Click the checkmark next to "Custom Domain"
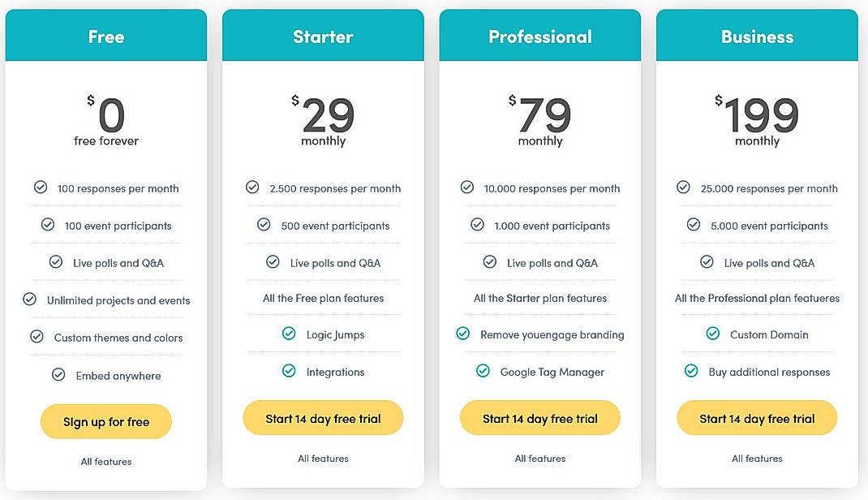This screenshot has height=500, width=868. tap(712, 334)
